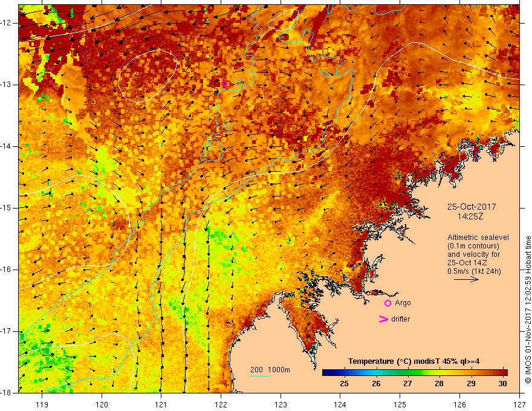
Task: Click the 'Argo' legend label
Action: [403, 303]
